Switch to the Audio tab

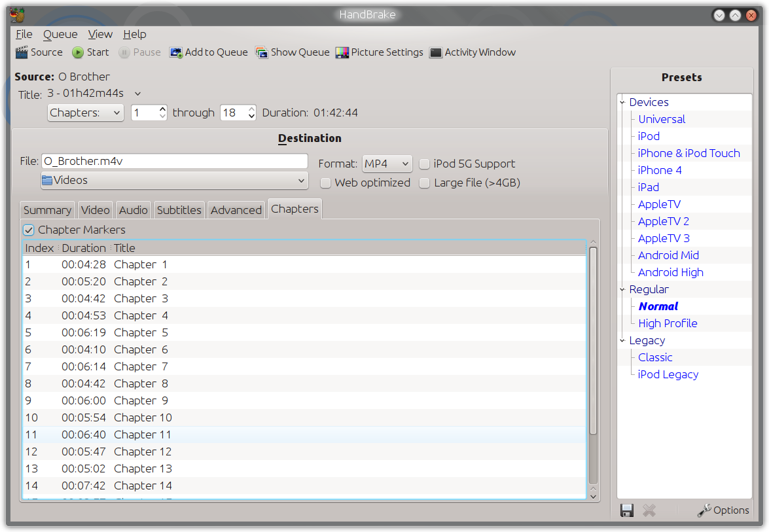click(133, 210)
